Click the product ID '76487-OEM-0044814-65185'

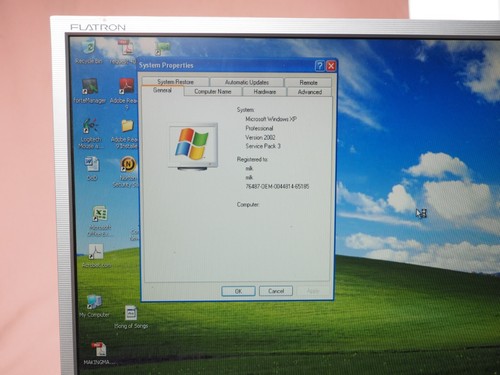pos(277,186)
